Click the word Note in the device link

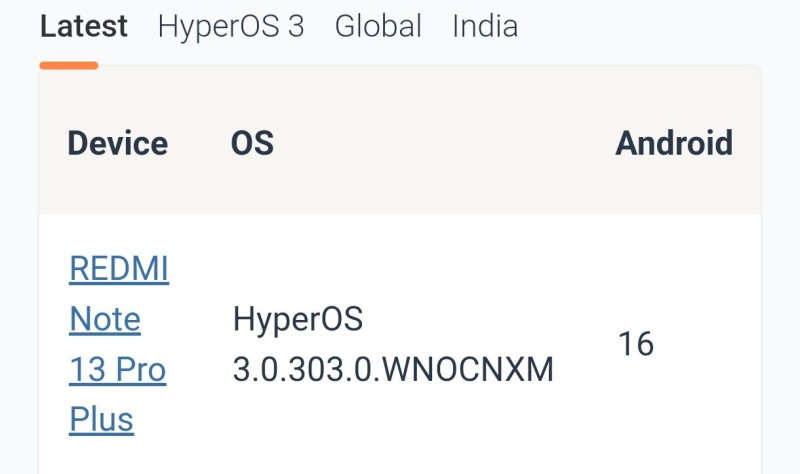pyautogui.click(x=104, y=319)
